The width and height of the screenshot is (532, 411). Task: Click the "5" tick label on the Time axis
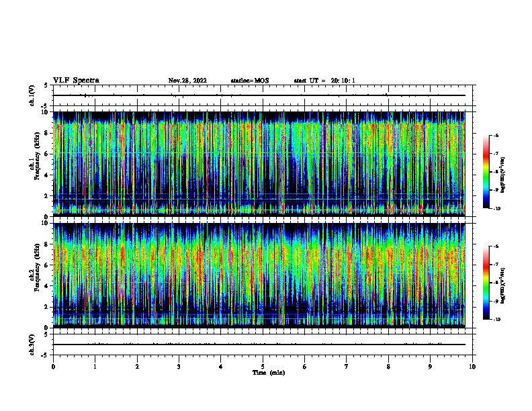[x=263, y=367]
